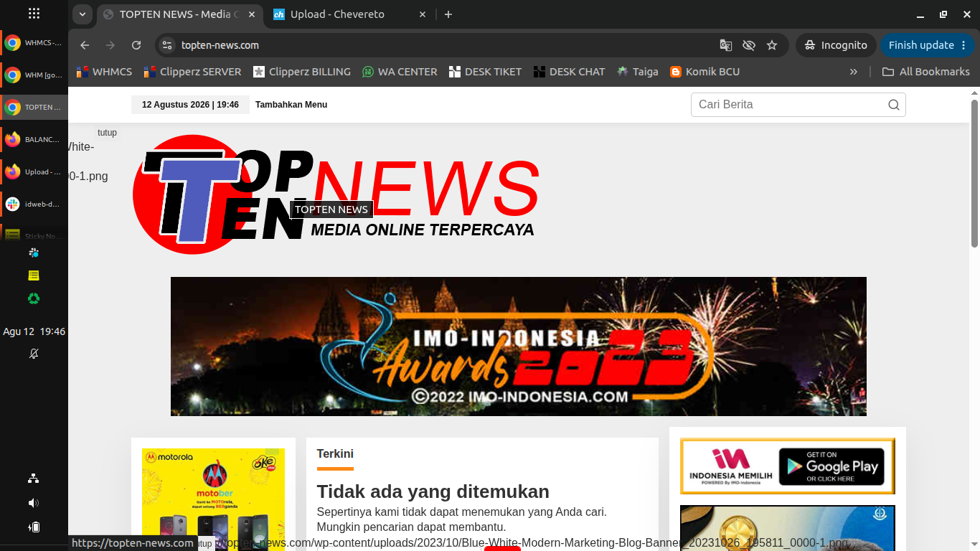Viewport: 980px width, 551px height.
Task: Click the 'Tidak ada yang ditemukan' heading
Action: click(433, 491)
